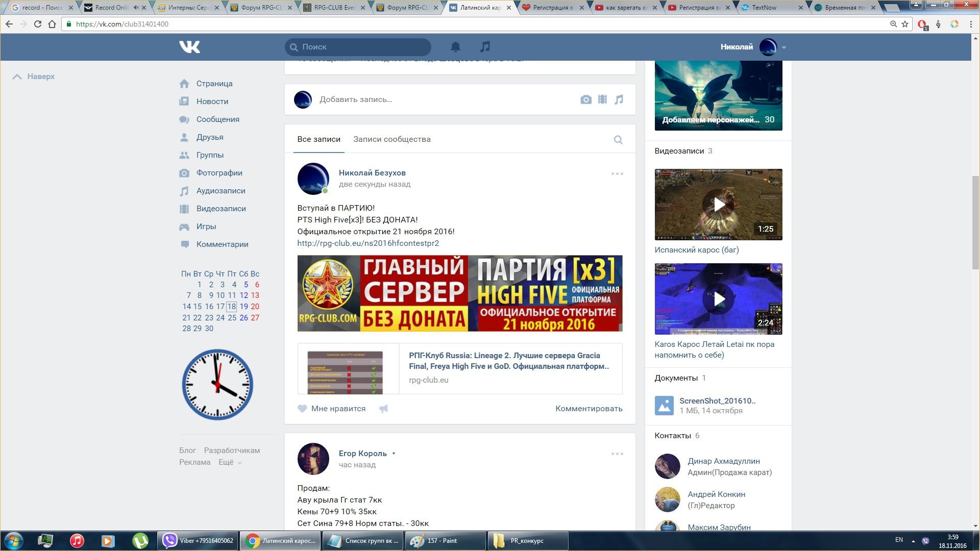Open Контакты section header

[x=673, y=436]
